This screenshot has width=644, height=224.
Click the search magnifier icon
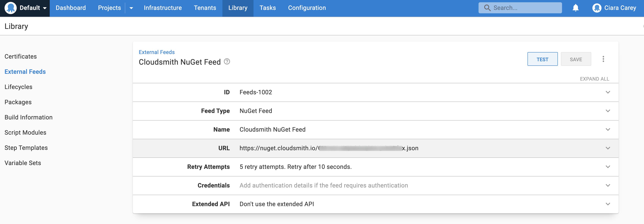(x=487, y=8)
